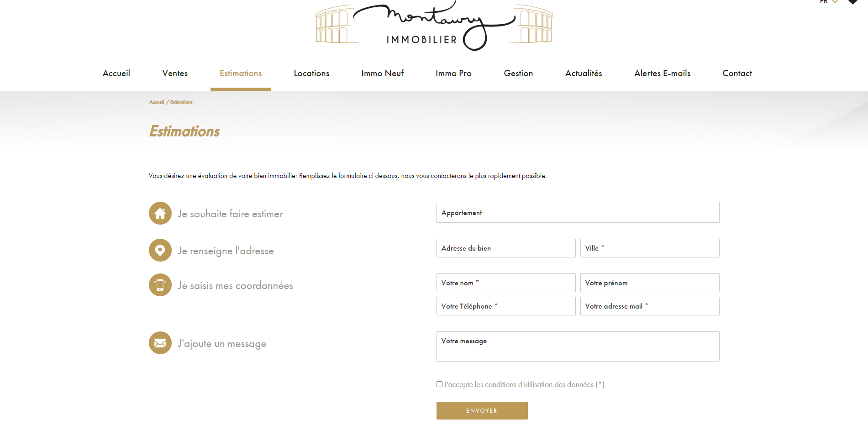Screen dimensions: 868x425
Task: Click the house icon beside 'Je souhaite faire estimer'
Action: pyautogui.click(x=160, y=213)
